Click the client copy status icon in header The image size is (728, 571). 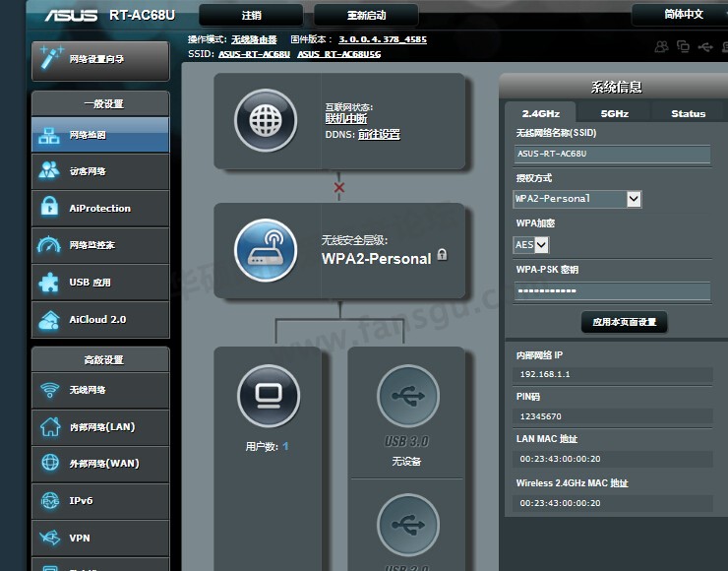(x=683, y=46)
